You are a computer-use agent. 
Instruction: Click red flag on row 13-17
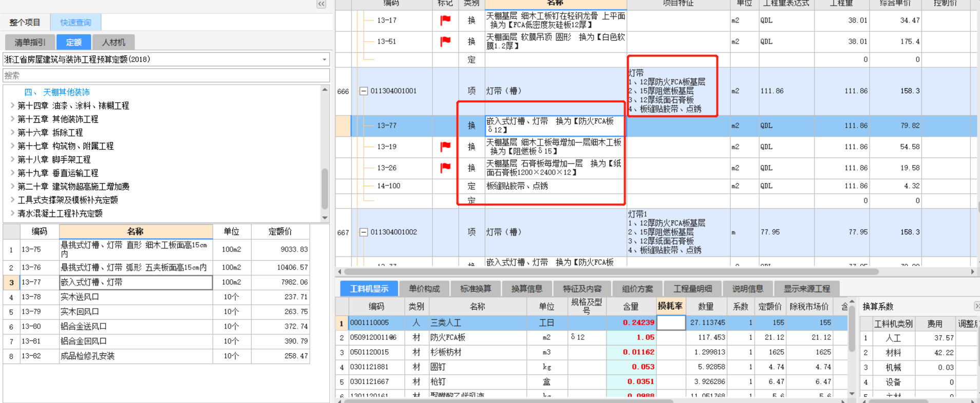445,20
